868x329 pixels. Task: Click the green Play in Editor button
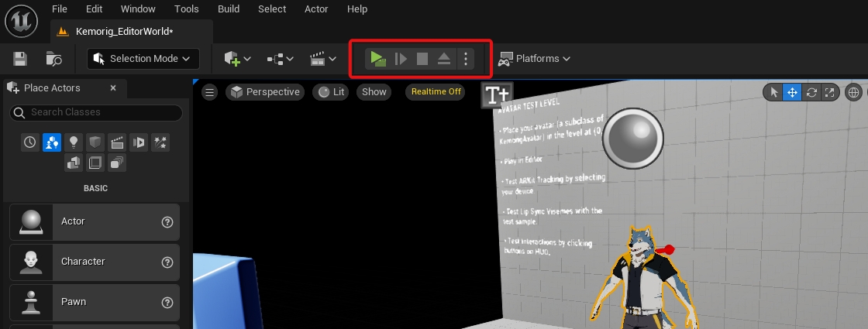click(x=377, y=59)
